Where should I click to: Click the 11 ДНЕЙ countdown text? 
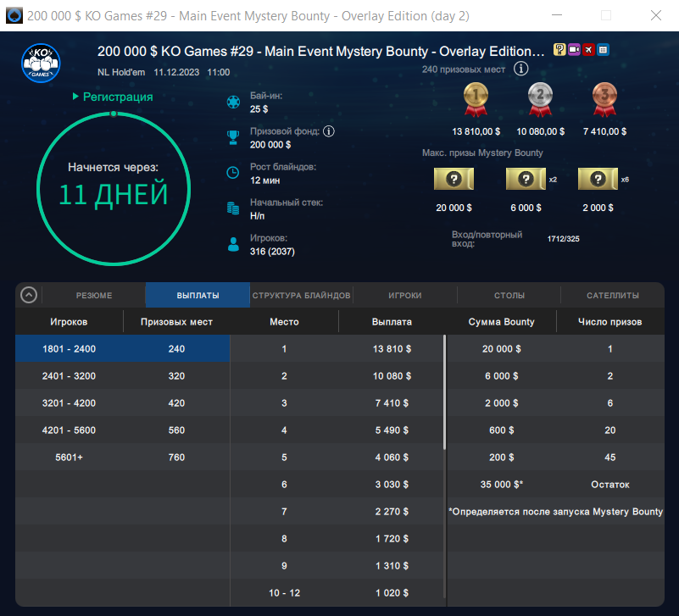click(x=113, y=194)
